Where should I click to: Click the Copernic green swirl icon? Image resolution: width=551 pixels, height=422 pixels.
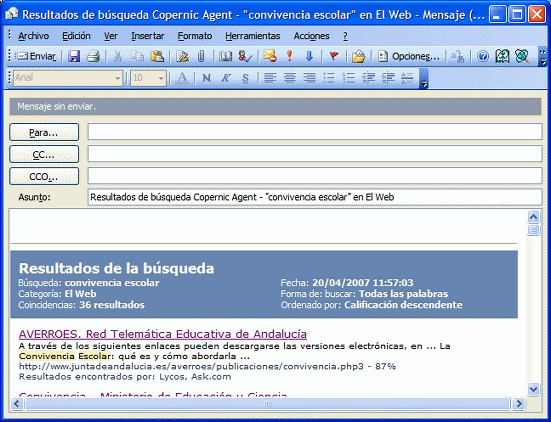502,56
